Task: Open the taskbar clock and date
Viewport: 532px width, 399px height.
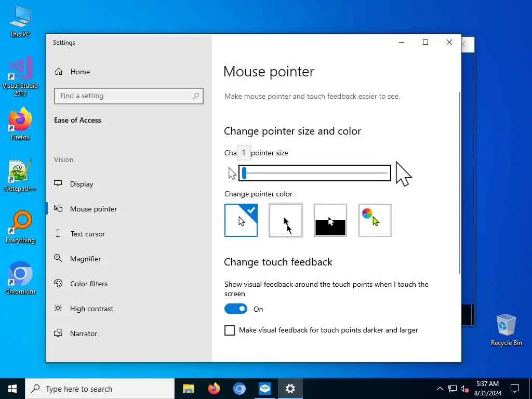Action: (487, 389)
